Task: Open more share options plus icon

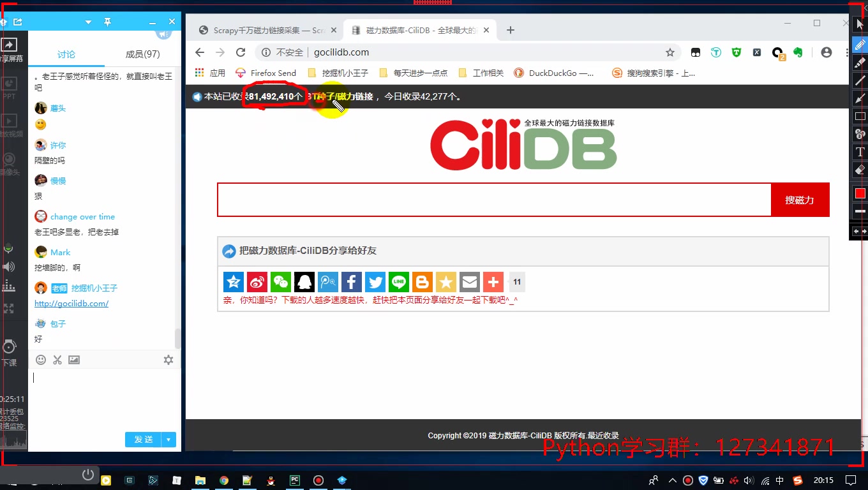Action: point(493,282)
